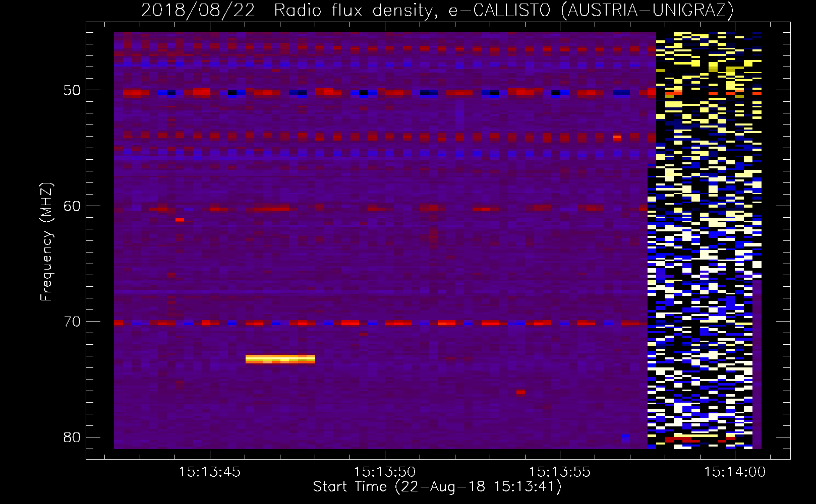Click the plot title with date 2018/08/22

pyautogui.click(x=437, y=10)
